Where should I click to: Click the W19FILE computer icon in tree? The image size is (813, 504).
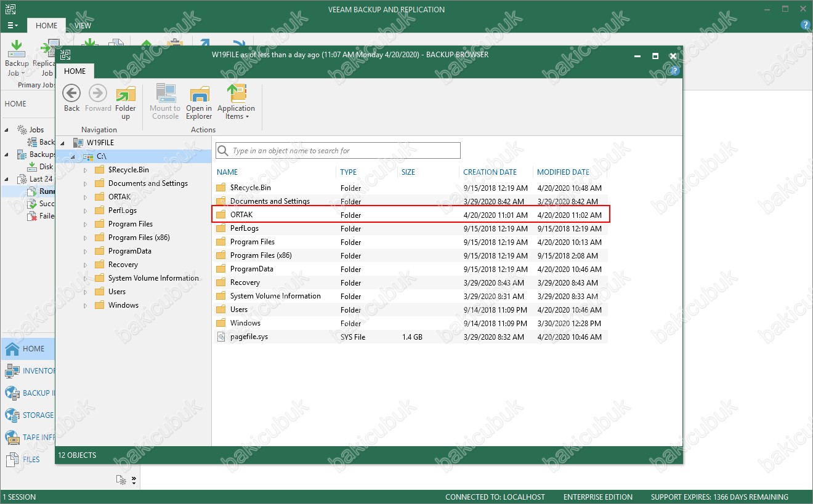pos(78,143)
